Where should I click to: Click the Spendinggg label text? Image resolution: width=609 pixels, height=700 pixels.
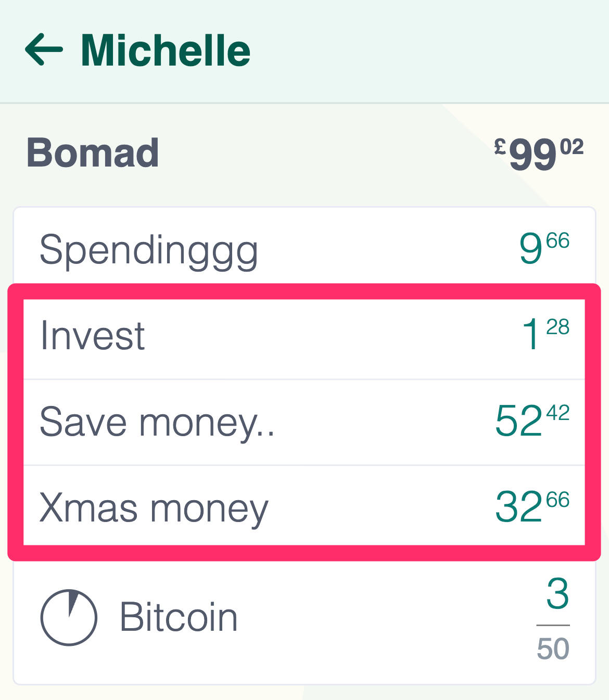[149, 251]
